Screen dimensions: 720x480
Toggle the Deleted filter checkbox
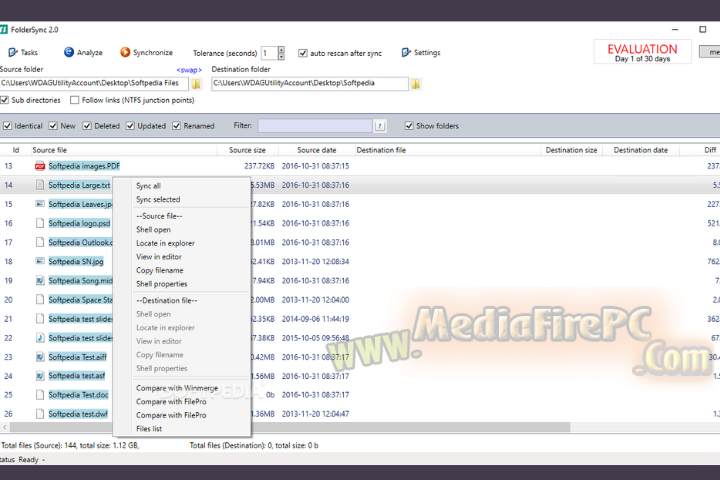(x=87, y=126)
